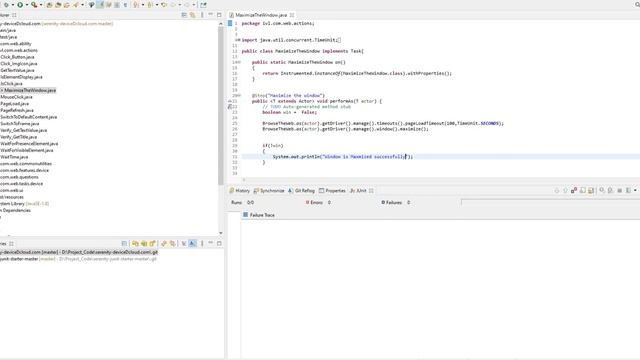Close the MaximizeTheWindow.java editor tab
640x360 pixels.
(x=292, y=15)
